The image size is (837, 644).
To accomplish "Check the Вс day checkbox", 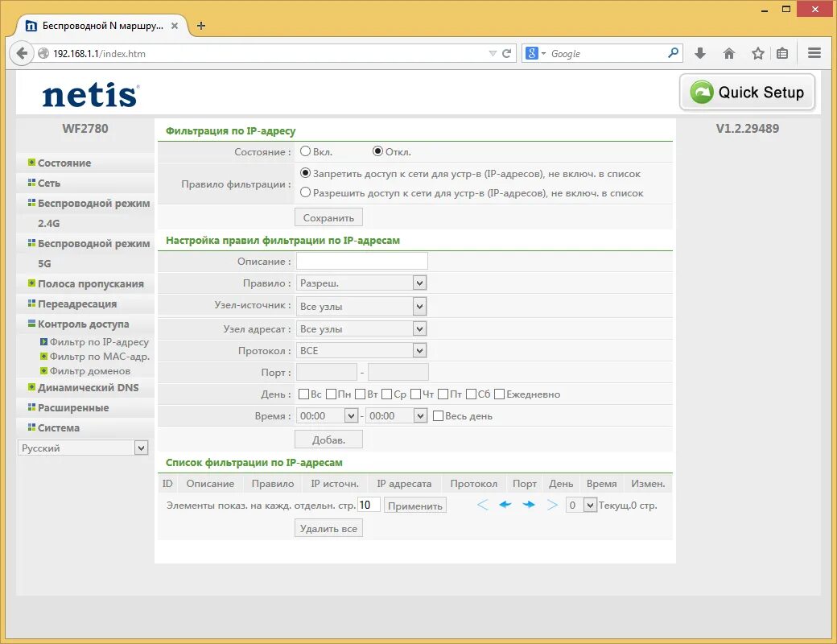I will (303, 394).
